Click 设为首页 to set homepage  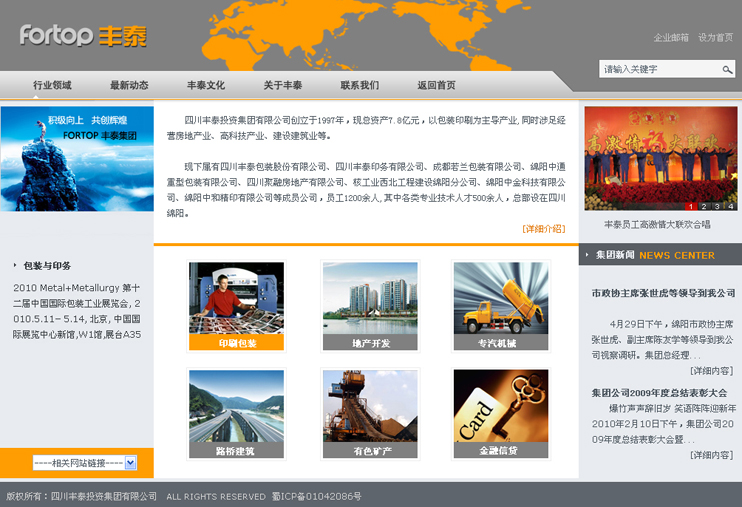point(715,38)
